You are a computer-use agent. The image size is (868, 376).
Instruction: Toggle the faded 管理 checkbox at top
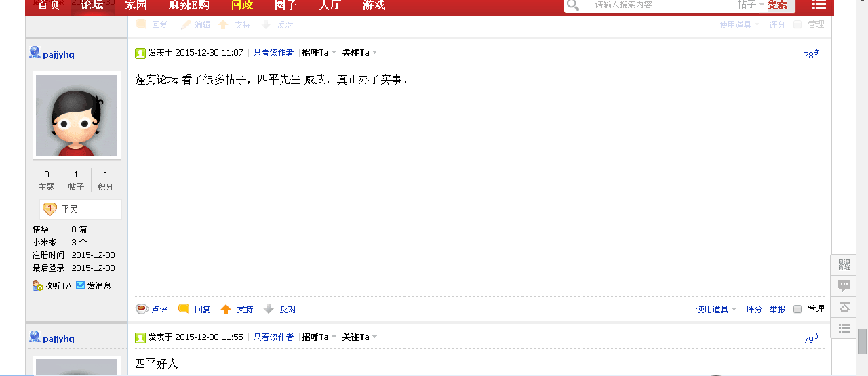click(x=797, y=24)
